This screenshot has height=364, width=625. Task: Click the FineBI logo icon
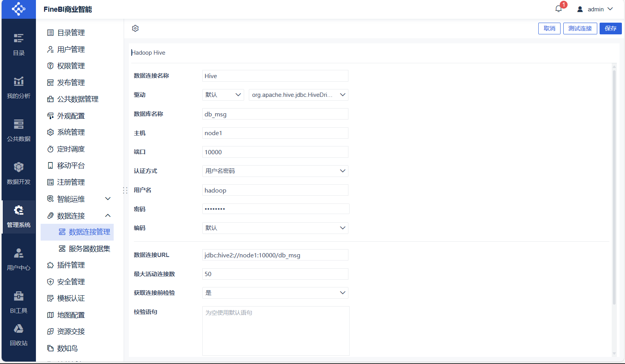pyautogui.click(x=19, y=9)
